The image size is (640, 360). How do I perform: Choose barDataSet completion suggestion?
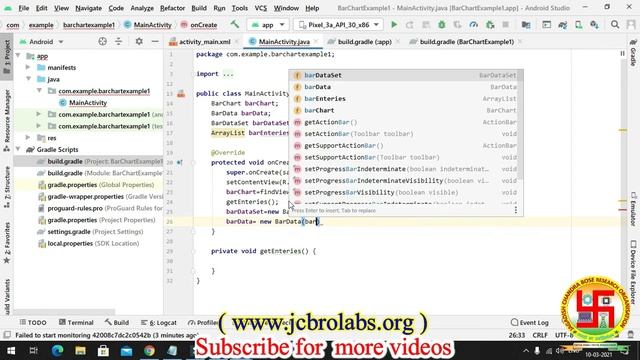[x=406, y=75]
